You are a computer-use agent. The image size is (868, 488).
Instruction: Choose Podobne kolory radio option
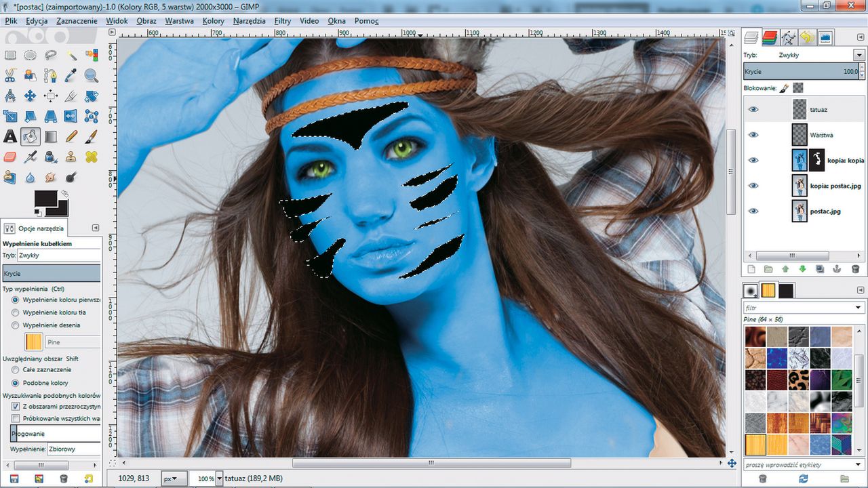[16, 383]
